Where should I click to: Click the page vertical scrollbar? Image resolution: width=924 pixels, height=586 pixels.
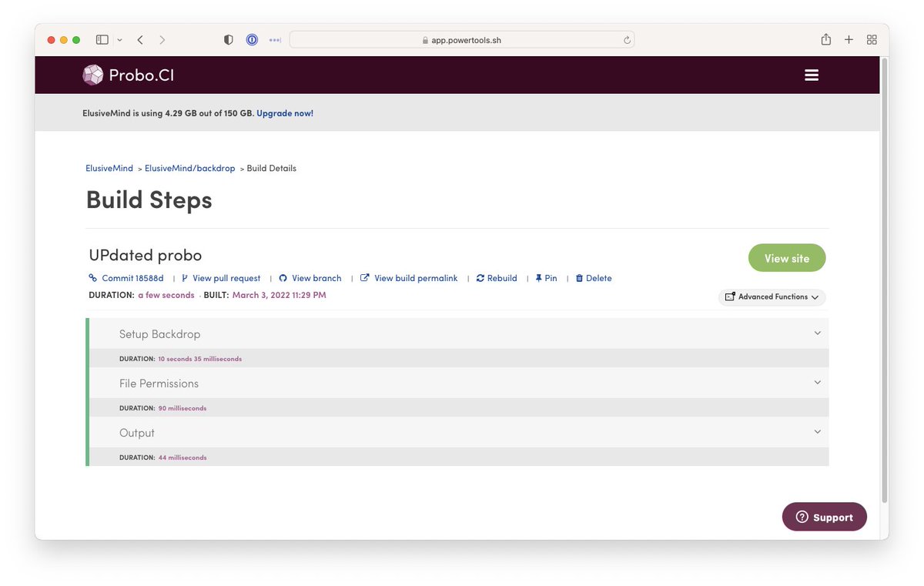pos(884,281)
